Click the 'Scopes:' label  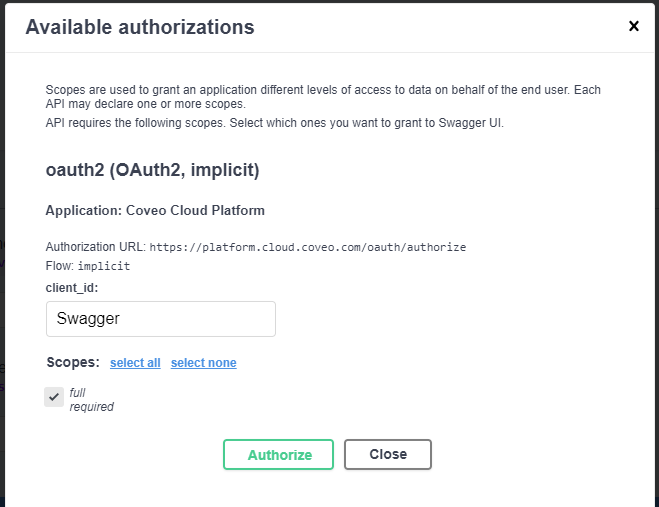[x=73, y=362]
